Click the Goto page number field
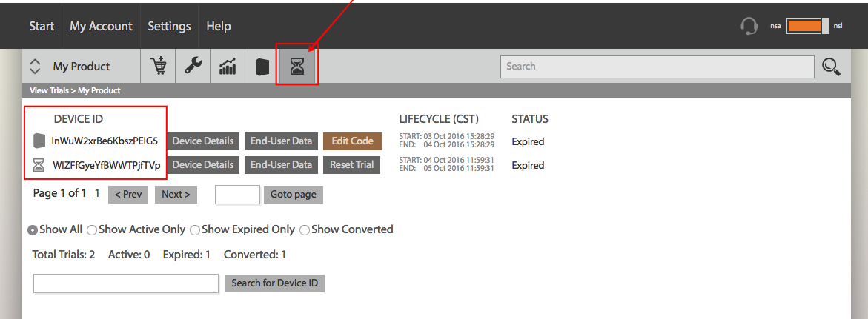The height and width of the screenshot is (319, 868). pos(237,195)
